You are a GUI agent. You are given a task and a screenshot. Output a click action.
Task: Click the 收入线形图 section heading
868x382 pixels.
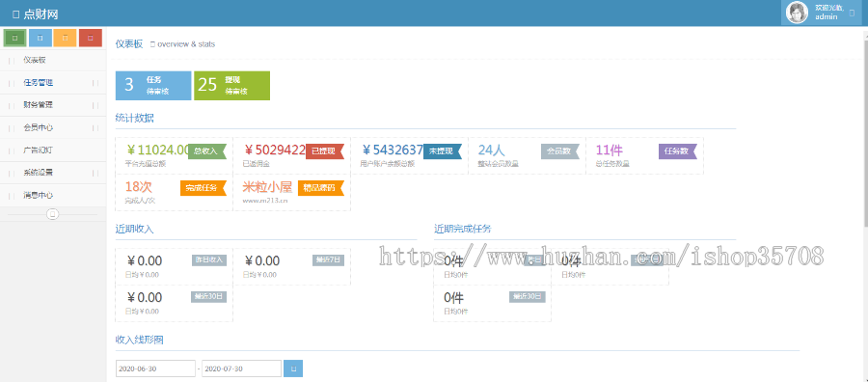point(140,340)
